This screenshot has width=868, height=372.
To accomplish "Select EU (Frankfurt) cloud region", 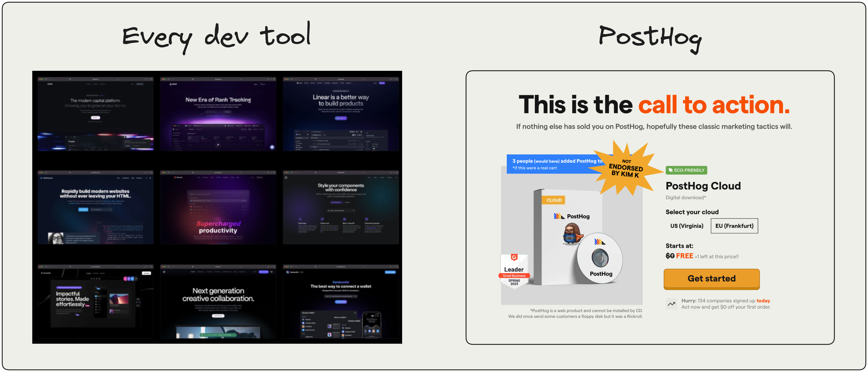I will click(x=733, y=226).
